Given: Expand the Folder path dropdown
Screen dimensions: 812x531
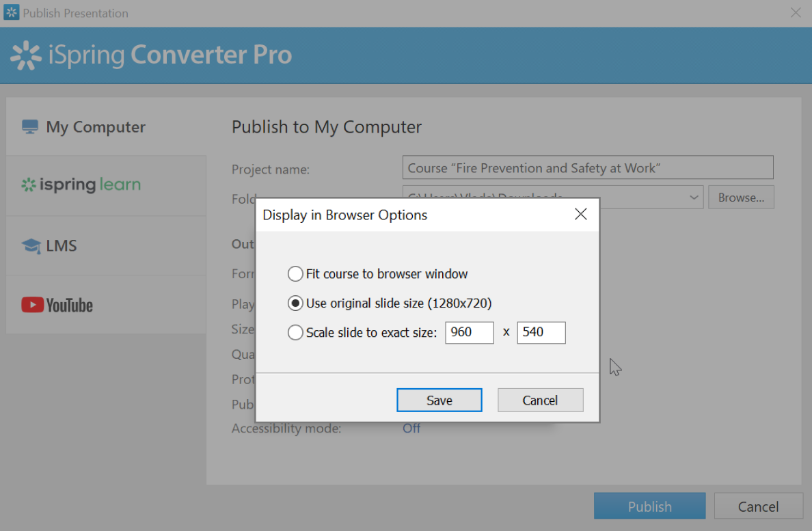Looking at the screenshot, I should (x=693, y=198).
